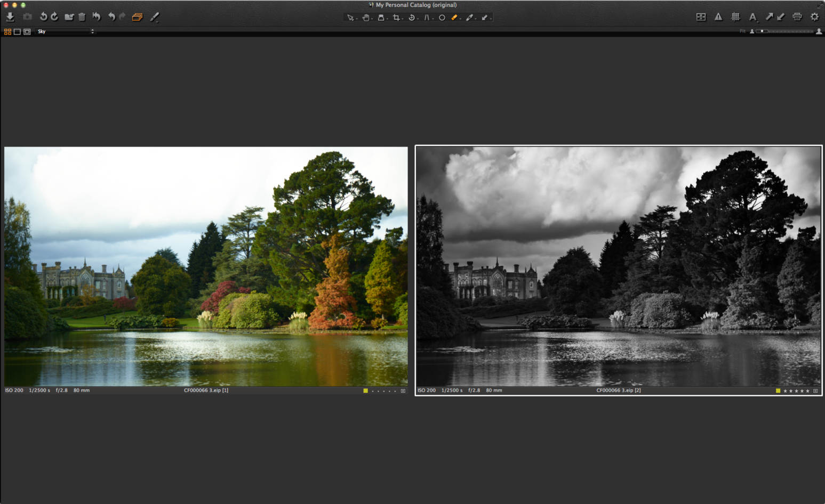Viewport: 825px width, 504px height.
Task: Toggle the grid overlay display
Action: (x=736, y=17)
